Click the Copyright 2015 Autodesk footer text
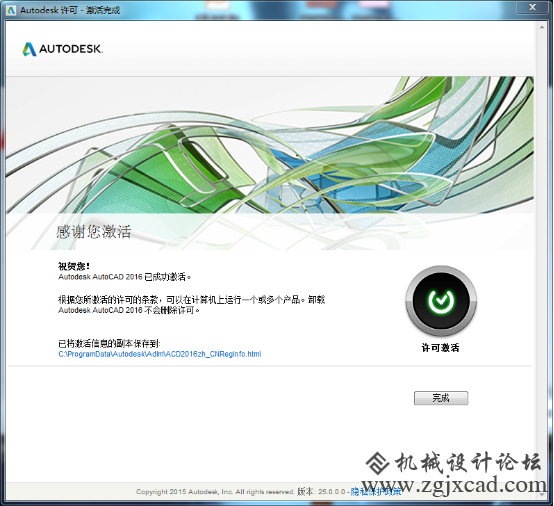Screen dimensions: 554x506 216,492
